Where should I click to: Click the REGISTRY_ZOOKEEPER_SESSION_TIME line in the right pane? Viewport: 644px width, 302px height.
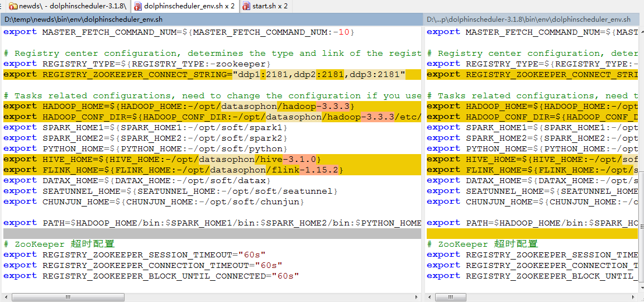click(533, 255)
